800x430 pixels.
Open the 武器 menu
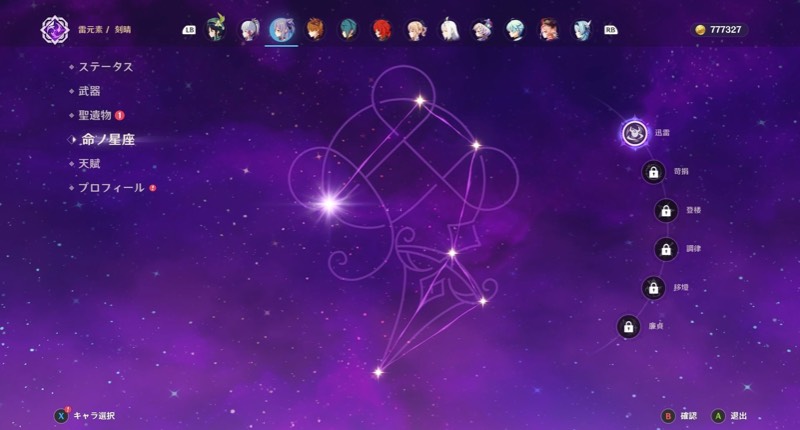pyautogui.click(x=89, y=91)
